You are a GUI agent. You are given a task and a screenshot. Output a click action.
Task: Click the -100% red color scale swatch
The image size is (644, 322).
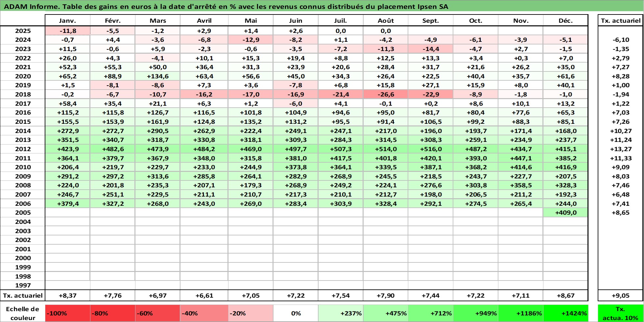coord(67,313)
